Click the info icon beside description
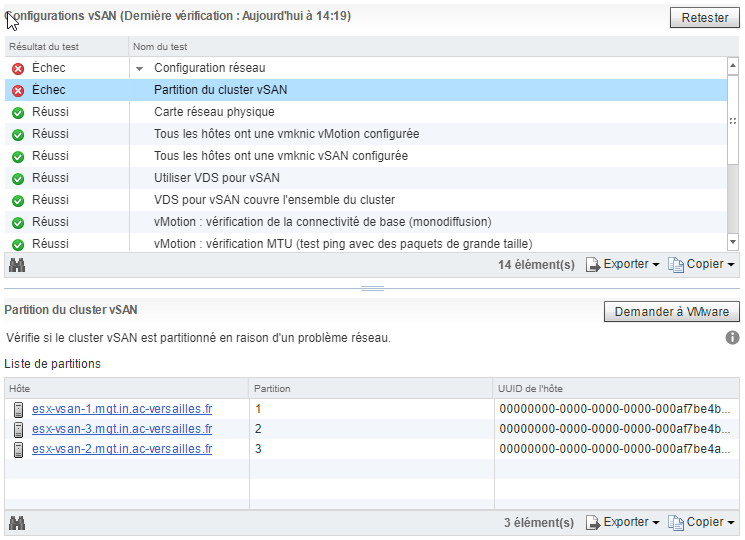Screen dimensions: 745x540 (732, 338)
